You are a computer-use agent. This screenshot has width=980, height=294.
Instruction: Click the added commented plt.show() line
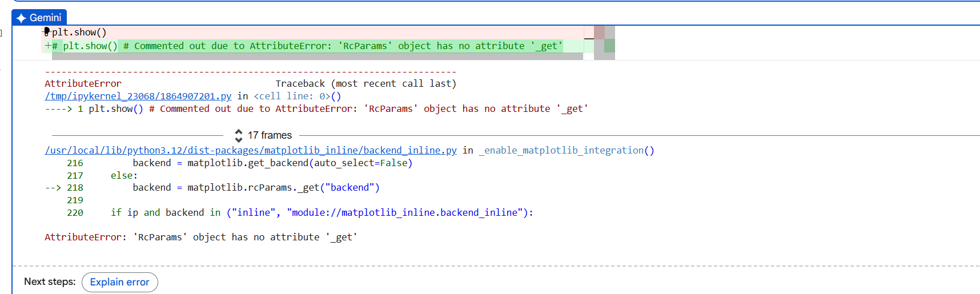coord(312,46)
